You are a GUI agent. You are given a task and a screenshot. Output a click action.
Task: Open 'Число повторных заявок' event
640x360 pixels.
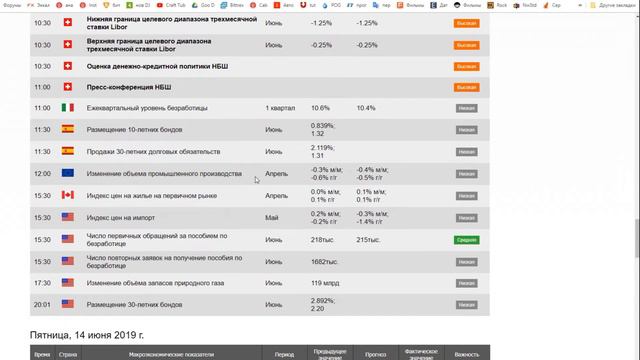[x=164, y=262]
